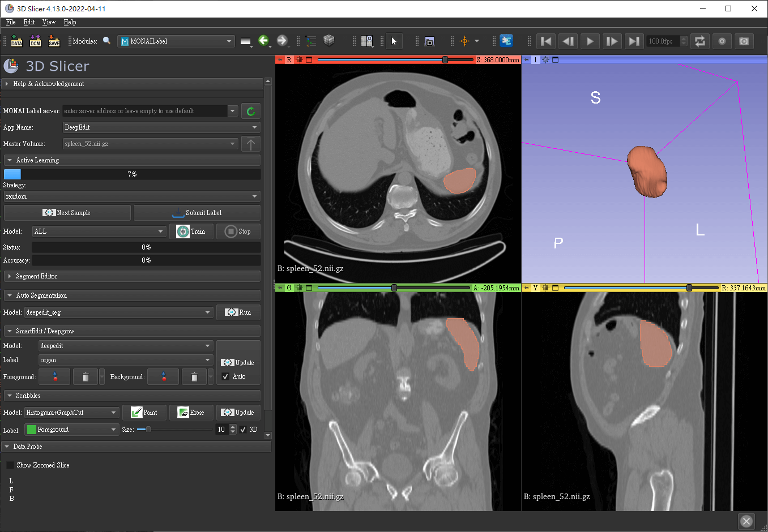Step to next frame in sequence player
The height and width of the screenshot is (532, 768).
[612, 41]
